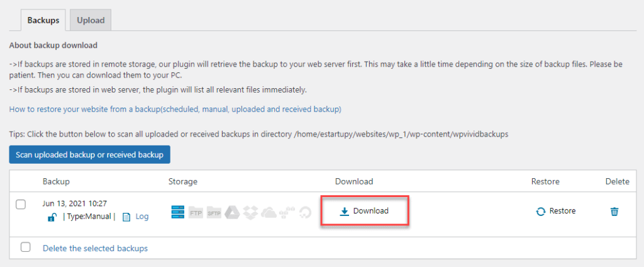Click the SFTP storage icon
644x267 pixels.
[214, 212]
